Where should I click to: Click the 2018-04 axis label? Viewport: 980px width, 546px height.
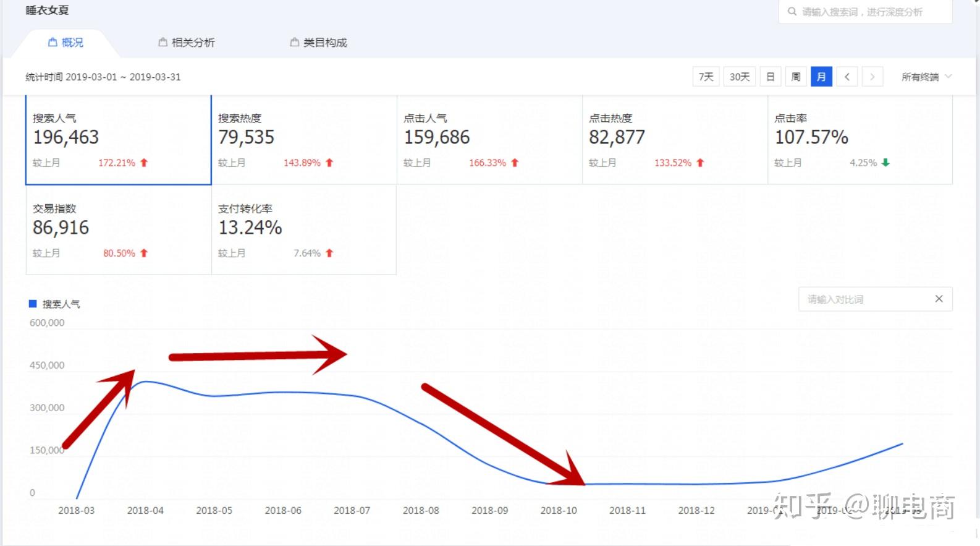tap(145, 510)
